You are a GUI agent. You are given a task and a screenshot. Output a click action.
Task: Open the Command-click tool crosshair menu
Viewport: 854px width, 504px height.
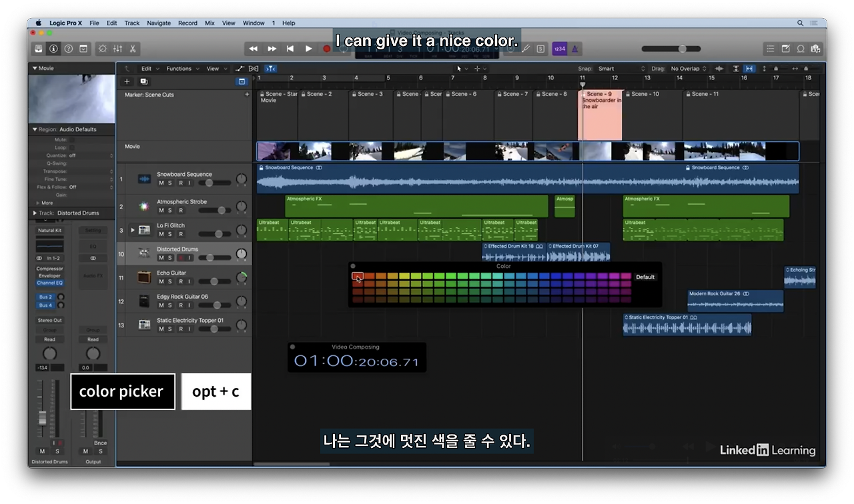pyautogui.click(x=480, y=69)
